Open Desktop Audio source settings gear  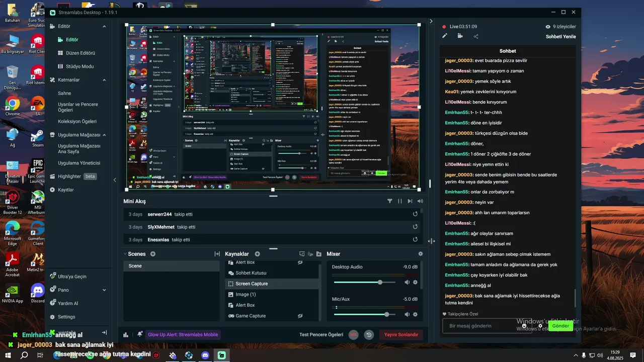coord(416,282)
